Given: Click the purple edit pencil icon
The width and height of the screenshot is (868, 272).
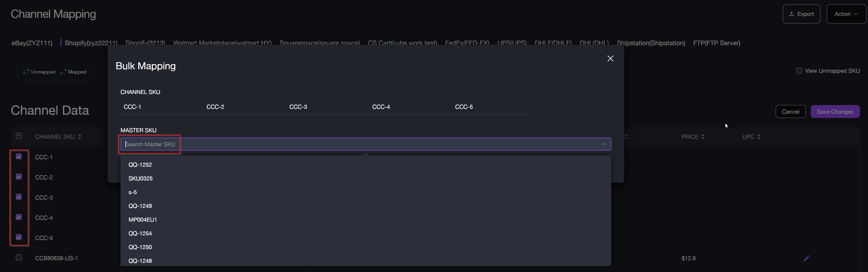Looking at the screenshot, I should pyautogui.click(x=806, y=258).
